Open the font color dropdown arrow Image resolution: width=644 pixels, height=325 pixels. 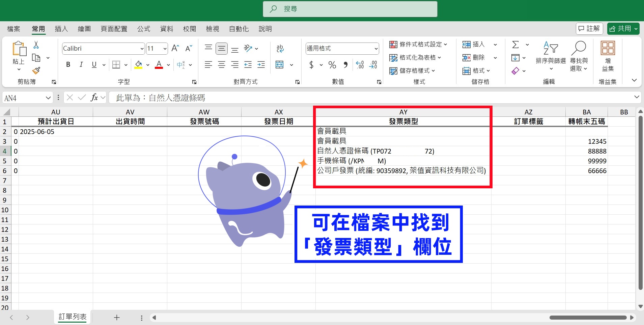point(168,65)
